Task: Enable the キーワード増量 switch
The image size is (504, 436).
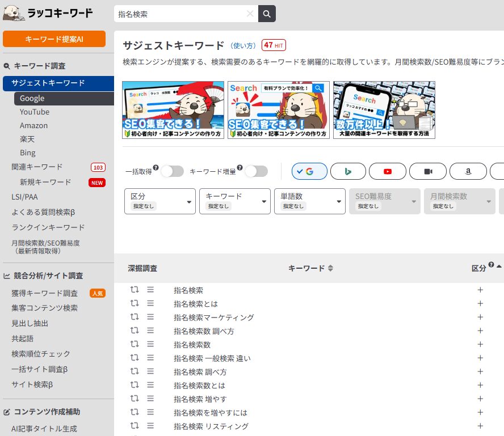Action: (x=256, y=171)
